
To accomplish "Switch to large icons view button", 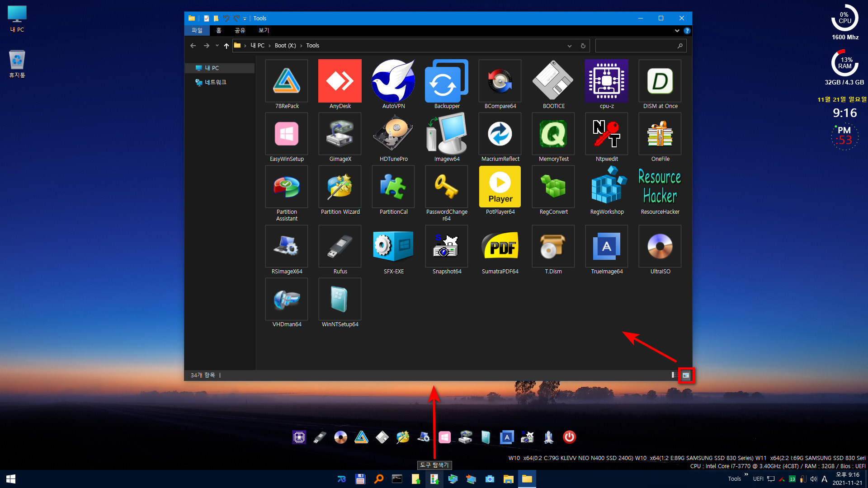I will [x=686, y=375].
